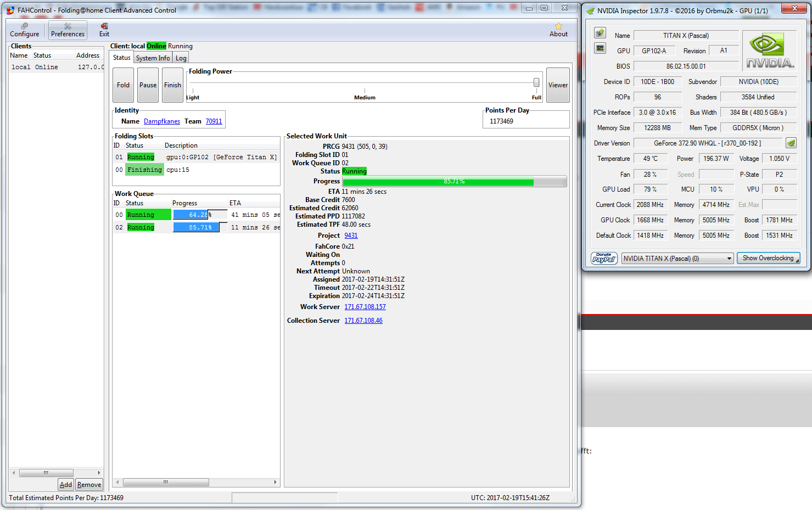Image resolution: width=812 pixels, height=510 pixels.
Task: Open work server 171.67.108.157 link
Action: coord(365,307)
